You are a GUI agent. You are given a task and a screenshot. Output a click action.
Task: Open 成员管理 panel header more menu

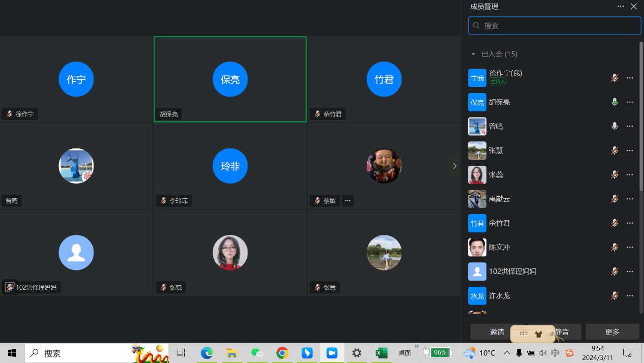(x=621, y=7)
